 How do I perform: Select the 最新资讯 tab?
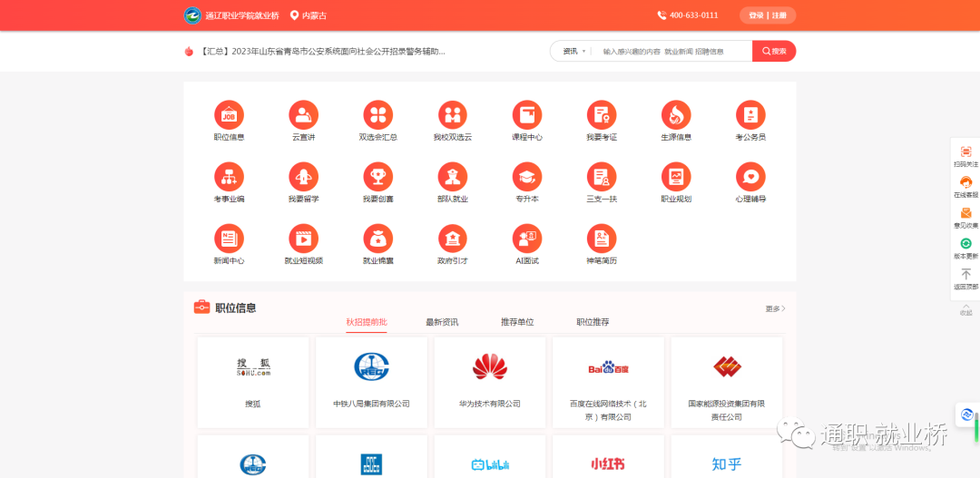(x=442, y=322)
